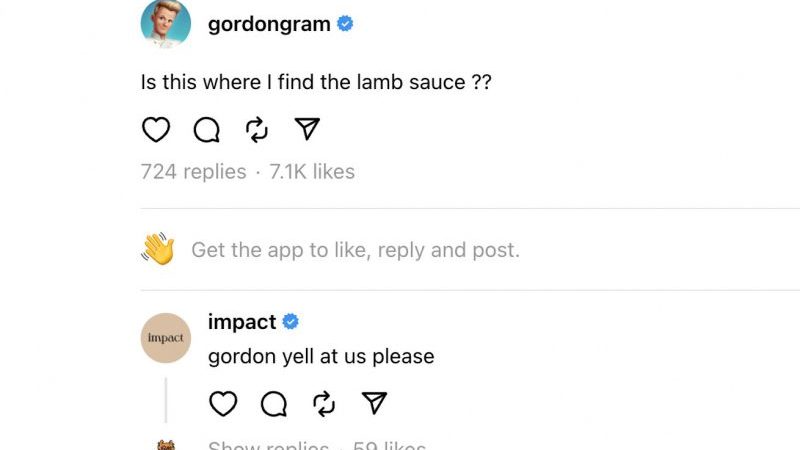This screenshot has height=450, width=800.
Task: Open reply on gordongram's post
Action: (207, 130)
